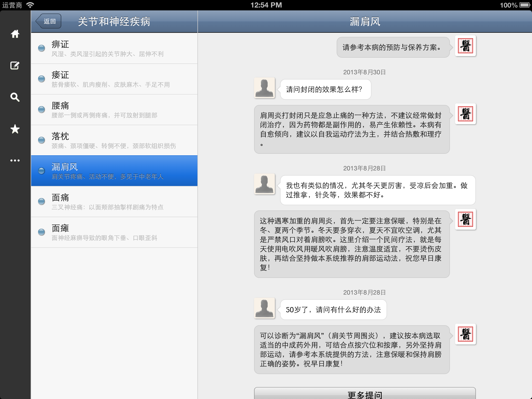Viewport: 532px width, 399px height.
Task: Select the 面痛 list row
Action: click(114, 202)
